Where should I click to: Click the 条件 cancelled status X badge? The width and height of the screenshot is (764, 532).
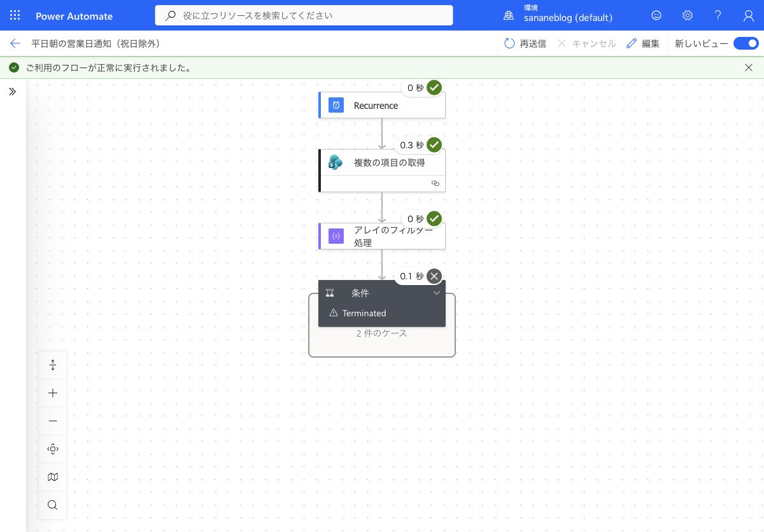coord(434,276)
